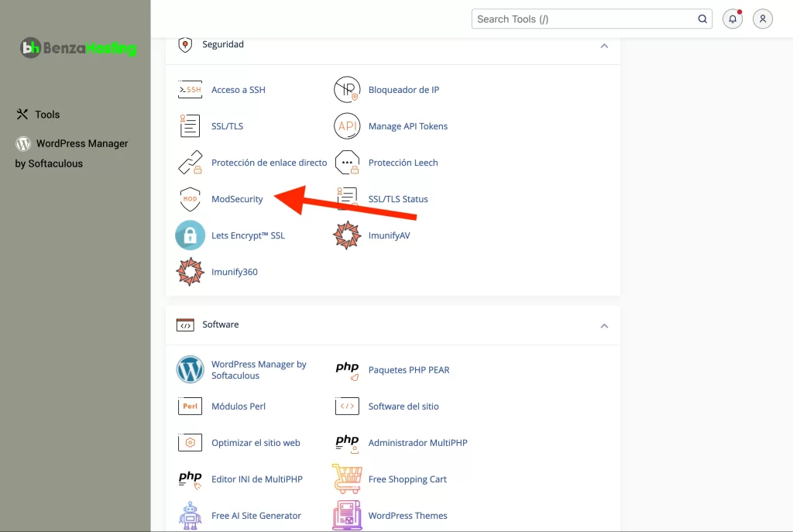Viewport: 793px width, 532px height.
Task: Collapse the Software section
Action: pyautogui.click(x=604, y=326)
